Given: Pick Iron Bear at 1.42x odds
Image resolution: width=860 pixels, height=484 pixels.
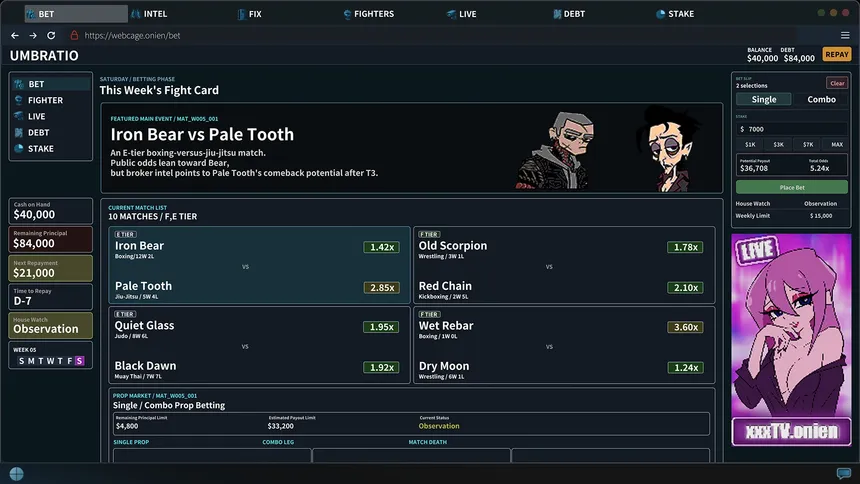Looking at the screenshot, I should click(x=381, y=247).
